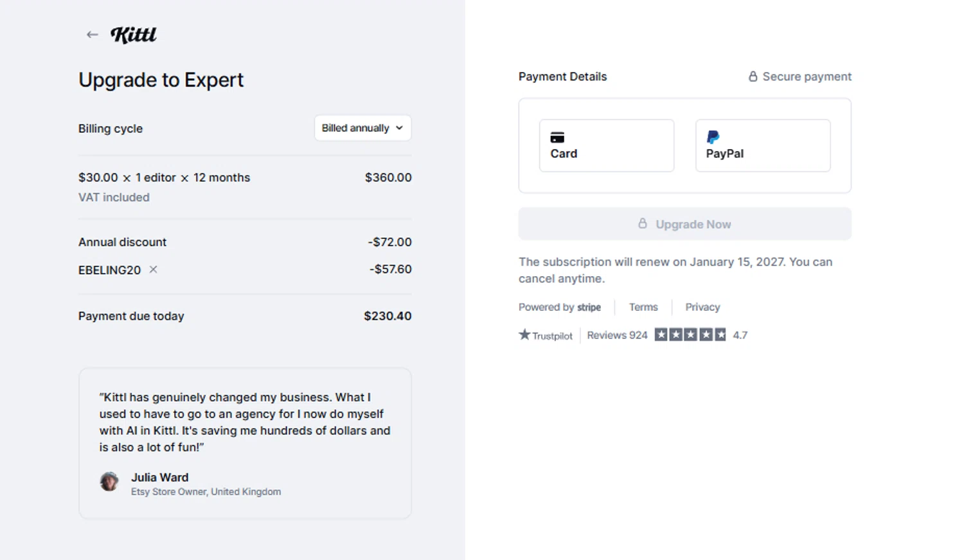Image resolution: width=964 pixels, height=560 pixels.
Task: Click the Julia Ward testimonial card
Action: 245,443
